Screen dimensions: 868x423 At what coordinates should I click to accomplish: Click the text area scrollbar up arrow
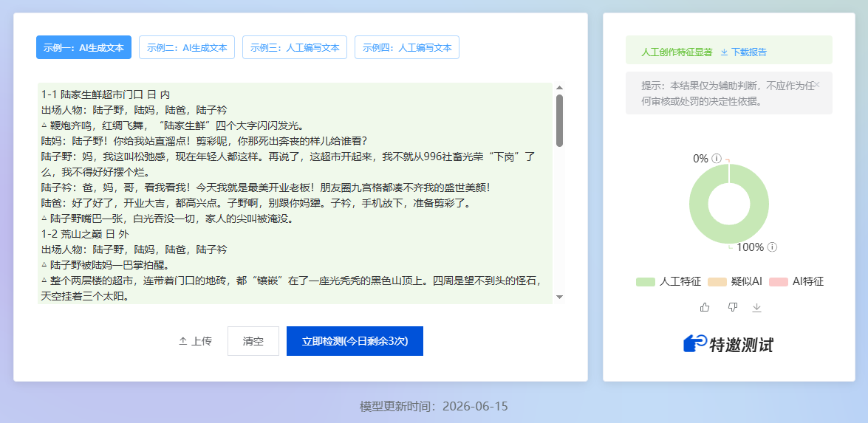[560, 87]
